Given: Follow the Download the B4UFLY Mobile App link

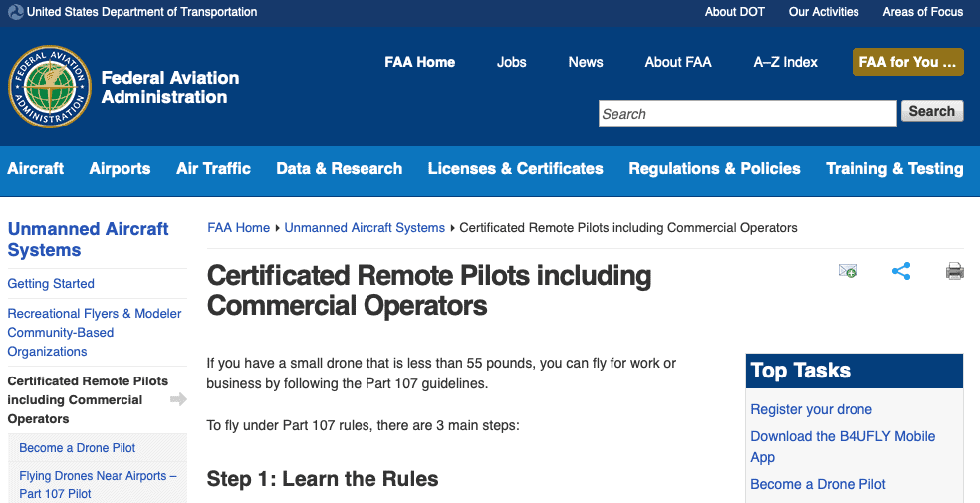Looking at the screenshot, I should coord(843,447).
